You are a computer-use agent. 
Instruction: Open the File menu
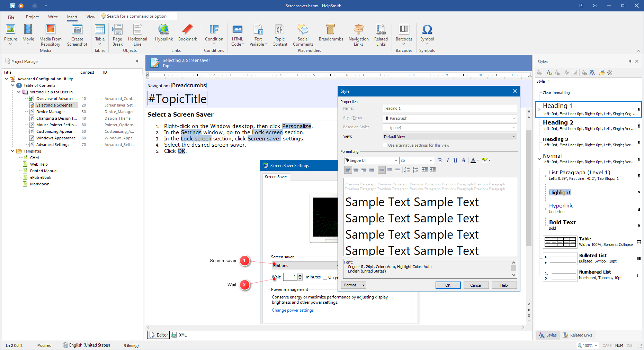point(11,17)
